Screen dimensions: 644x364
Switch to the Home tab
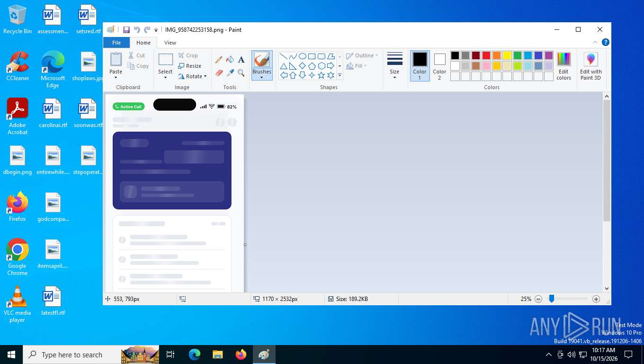click(143, 43)
